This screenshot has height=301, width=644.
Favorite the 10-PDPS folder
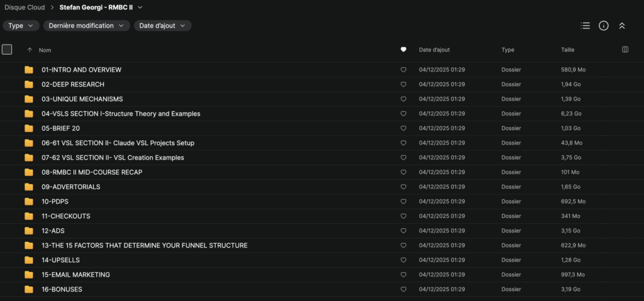[403, 202]
